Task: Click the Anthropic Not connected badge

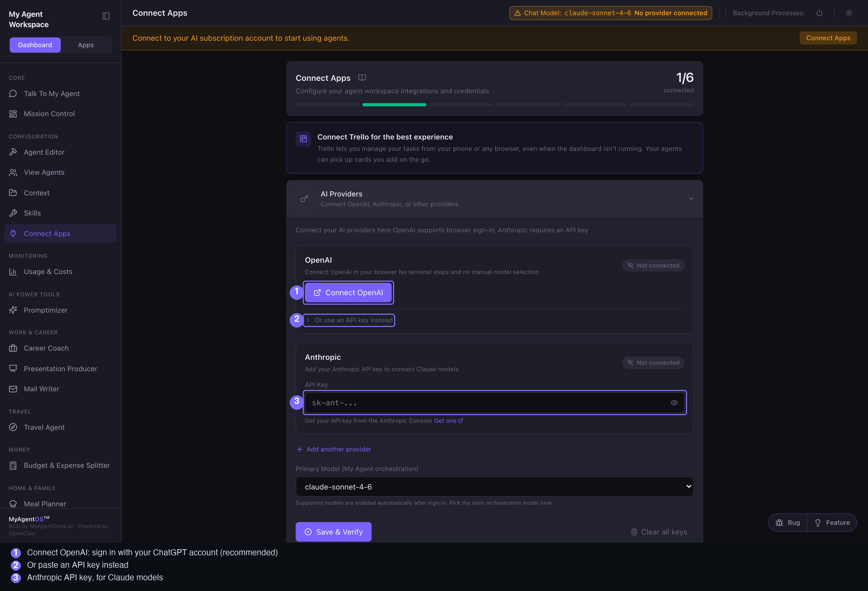Action: pyautogui.click(x=653, y=363)
